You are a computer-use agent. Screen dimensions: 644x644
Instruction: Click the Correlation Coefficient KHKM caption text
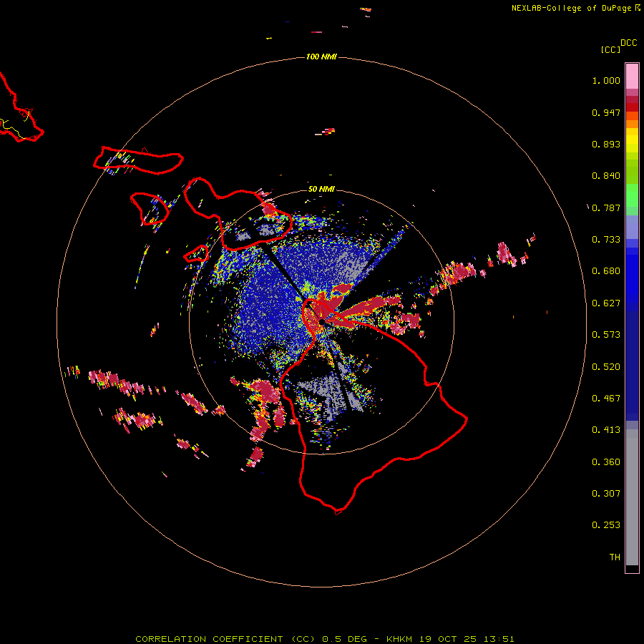click(x=324, y=639)
